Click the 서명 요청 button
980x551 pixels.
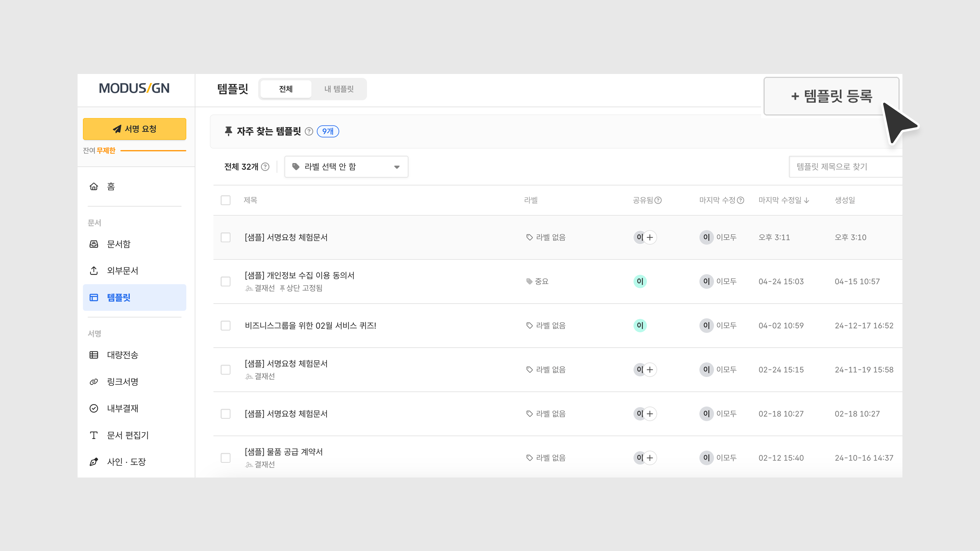tap(134, 129)
